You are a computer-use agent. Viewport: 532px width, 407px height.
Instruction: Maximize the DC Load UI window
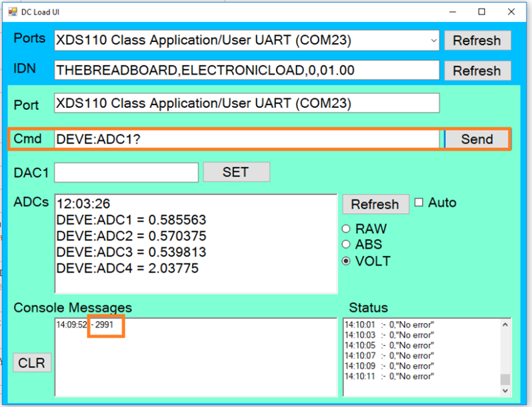coord(481,11)
